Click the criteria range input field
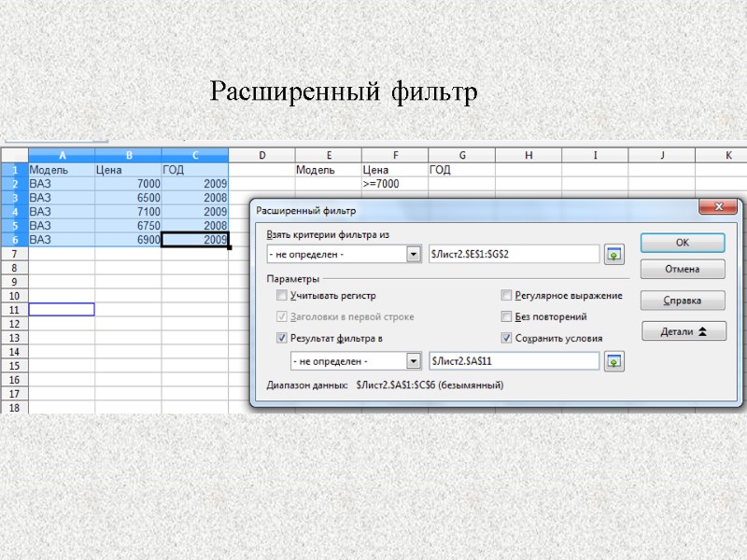 [514, 254]
